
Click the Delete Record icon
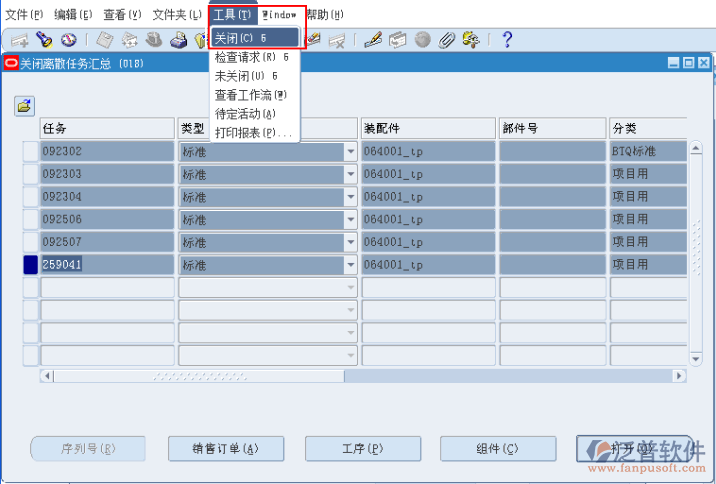point(337,40)
